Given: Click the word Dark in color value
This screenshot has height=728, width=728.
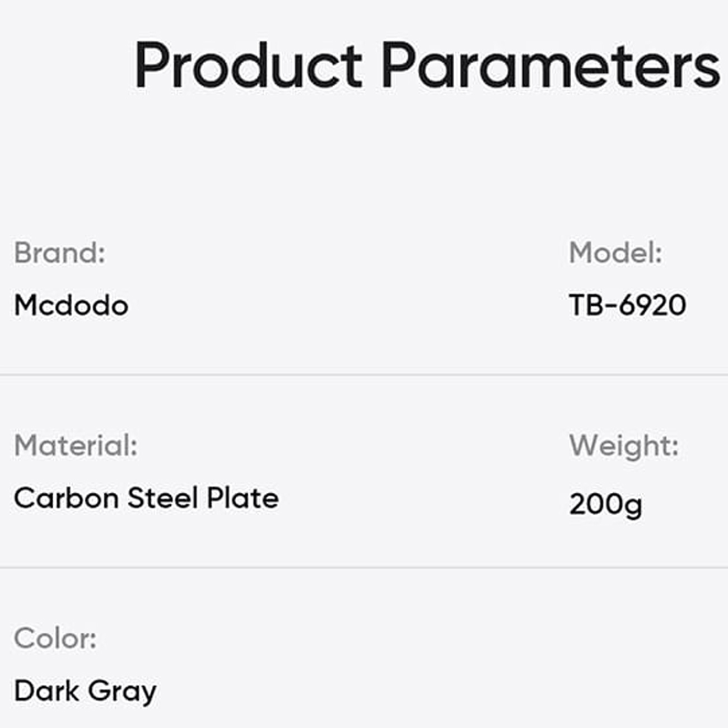Looking at the screenshot, I should click(46, 690).
